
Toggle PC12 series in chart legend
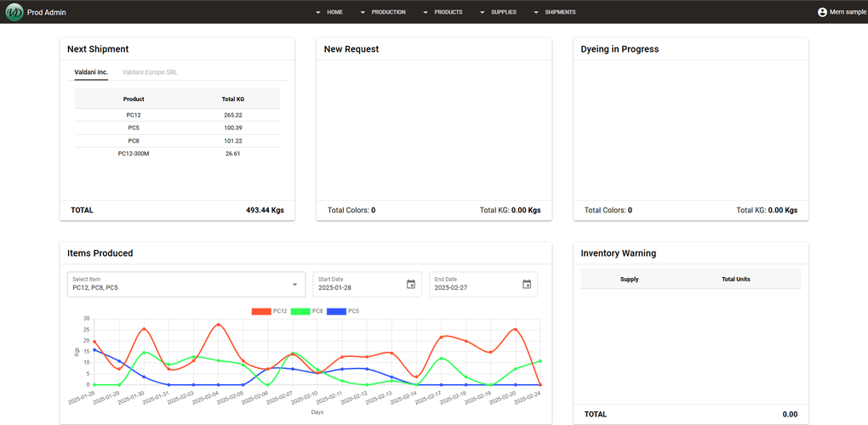[270, 311]
